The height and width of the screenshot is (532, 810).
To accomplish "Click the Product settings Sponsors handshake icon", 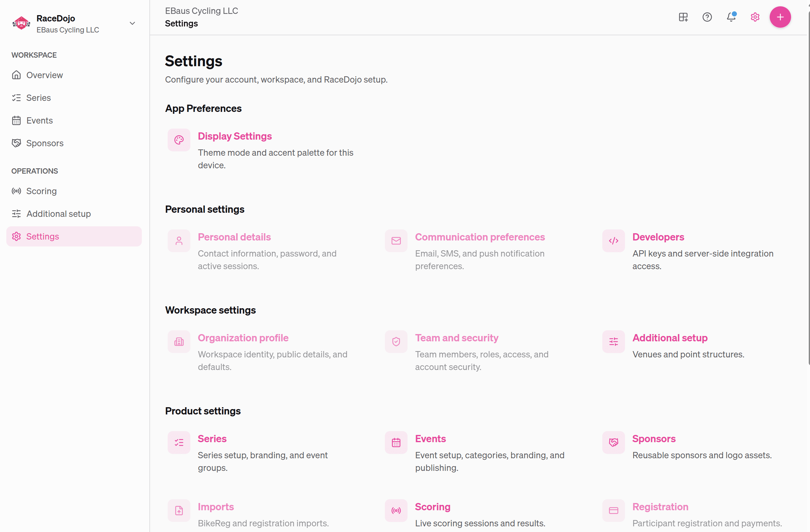I will [614, 442].
